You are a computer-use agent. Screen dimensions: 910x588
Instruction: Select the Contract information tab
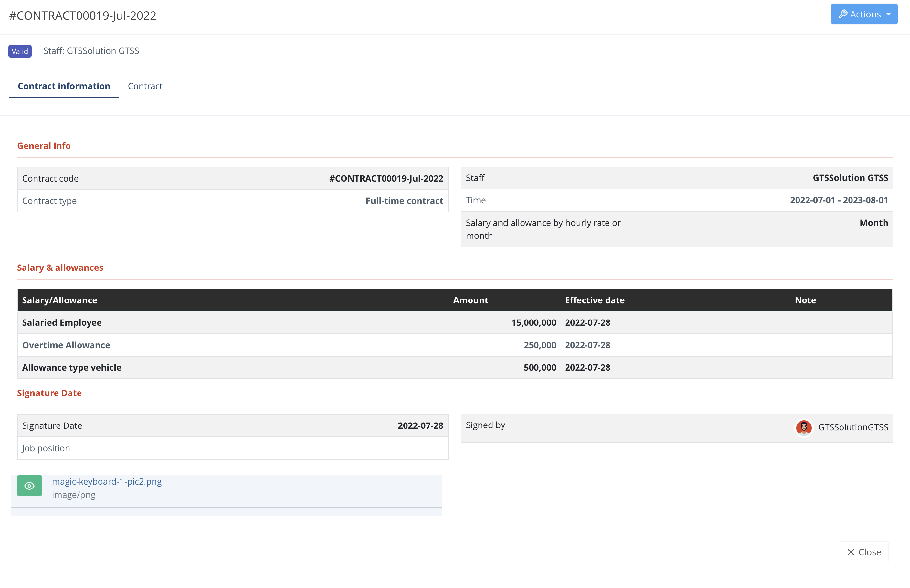coord(64,86)
